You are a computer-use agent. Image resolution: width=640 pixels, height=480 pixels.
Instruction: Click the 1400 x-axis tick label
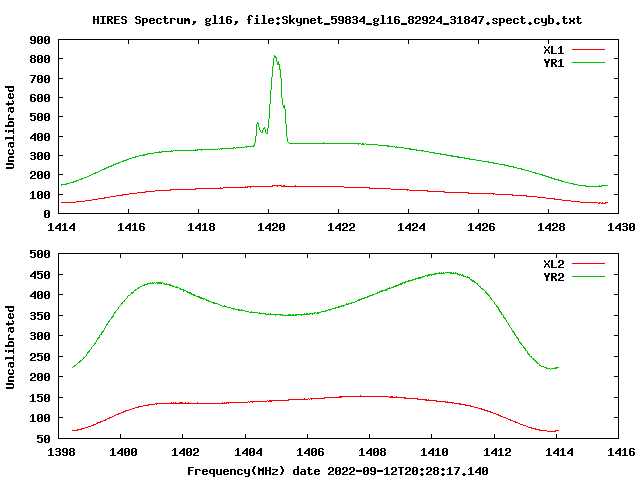coord(123,452)
